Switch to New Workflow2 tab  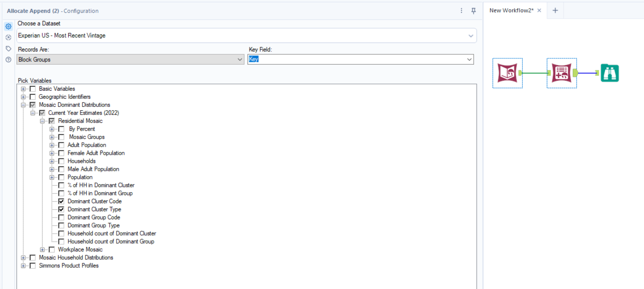[511, 10]
